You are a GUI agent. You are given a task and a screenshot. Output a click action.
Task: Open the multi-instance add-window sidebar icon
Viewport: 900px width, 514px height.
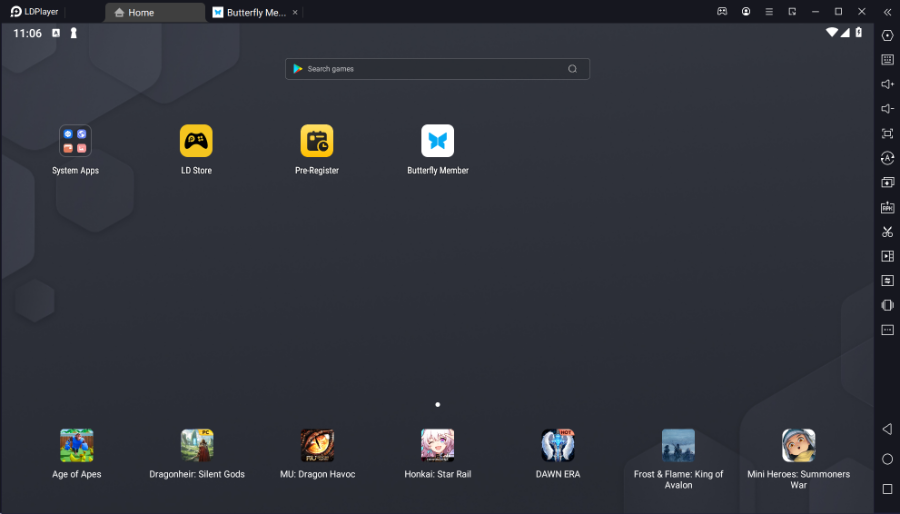pyautogui.click(x=887, y=182)
